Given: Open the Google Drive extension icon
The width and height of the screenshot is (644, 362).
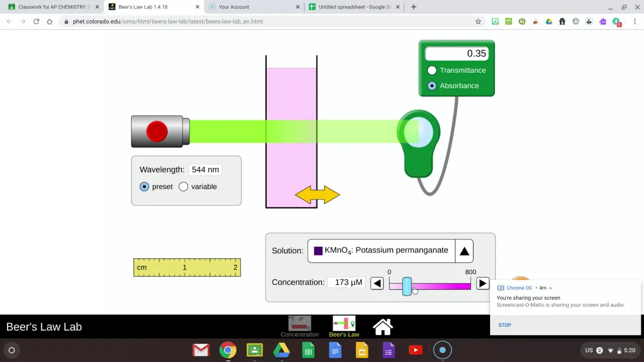Looking at the screenshot, I should click(x=549, y=22).
